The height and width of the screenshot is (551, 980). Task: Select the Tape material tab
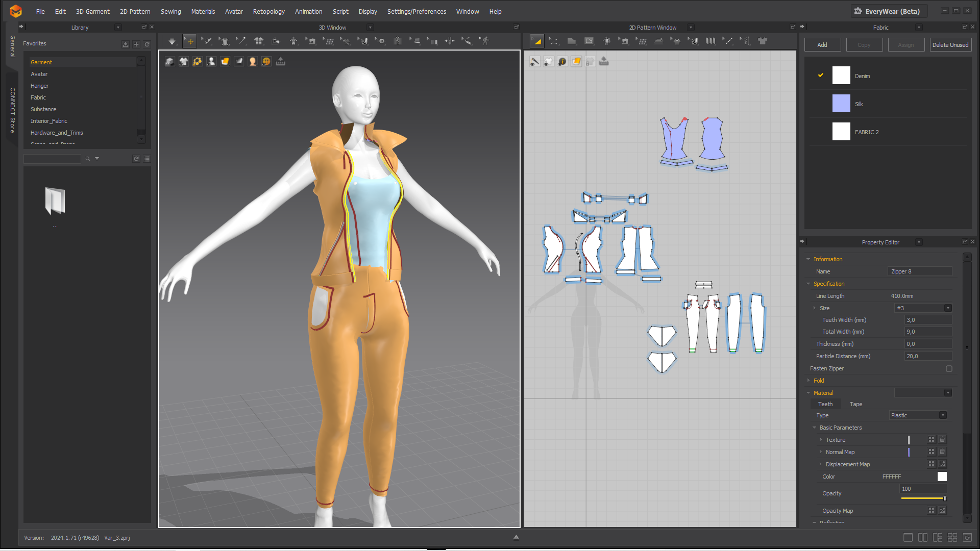[x=856, y=404]
